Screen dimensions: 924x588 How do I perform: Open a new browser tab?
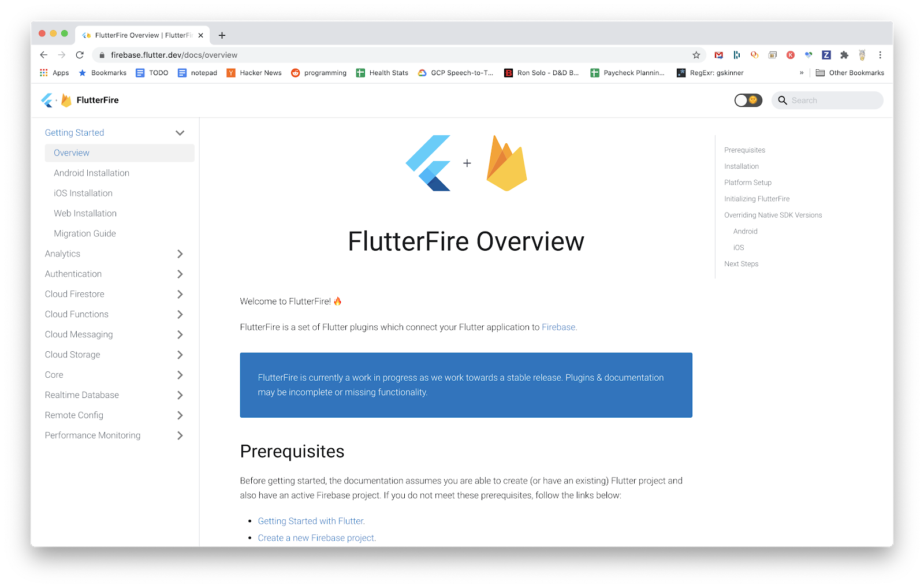(x=222, y=35)
